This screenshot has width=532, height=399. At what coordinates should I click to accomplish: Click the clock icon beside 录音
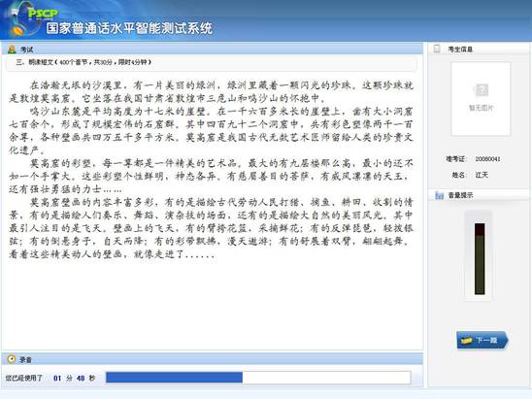tap(12, 359)
